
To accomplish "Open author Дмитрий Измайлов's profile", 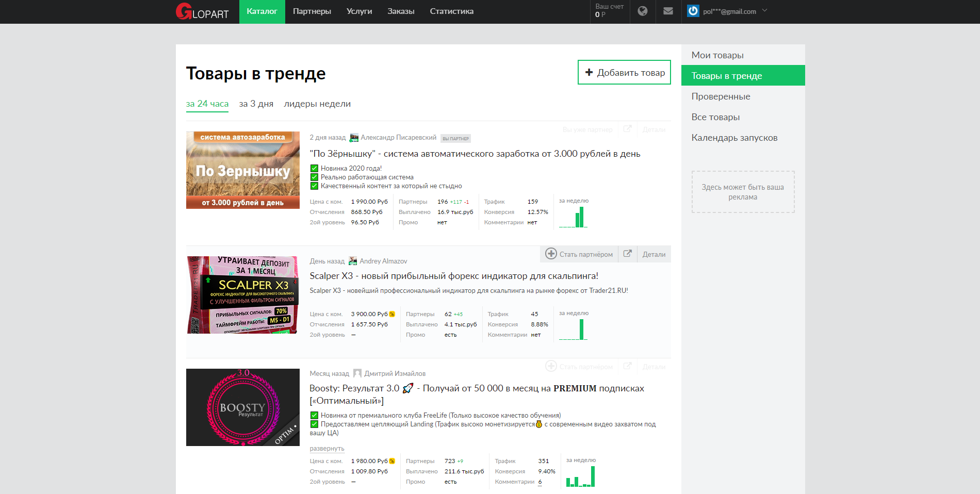I will (x=395, y=374).
